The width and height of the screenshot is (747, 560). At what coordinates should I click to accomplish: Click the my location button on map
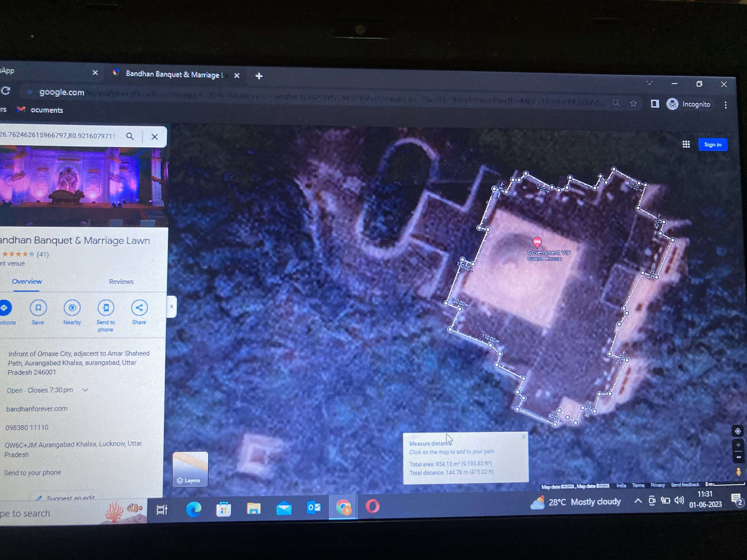pos(738,431)
